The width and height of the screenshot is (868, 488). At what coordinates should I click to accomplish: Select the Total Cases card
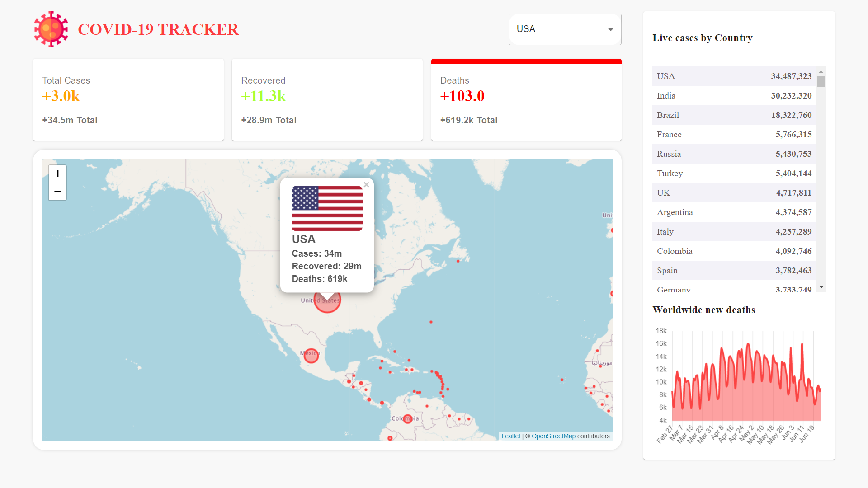click(x=128, y=100)
